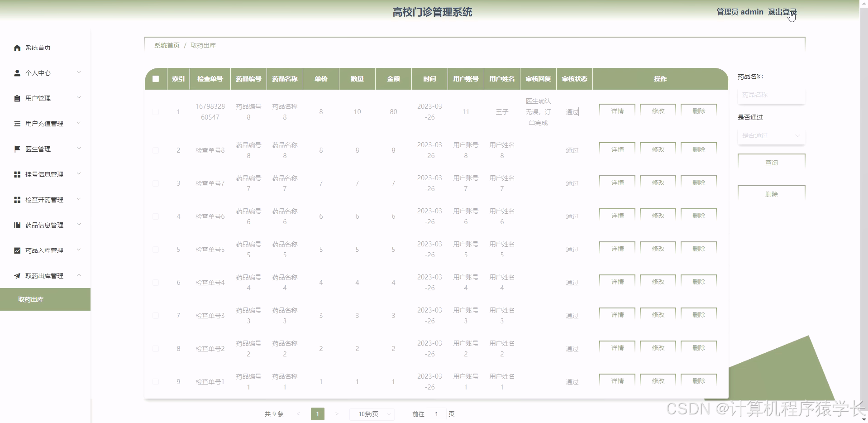
Task: Click the flag icon beside 医生管理
Action: point(17,149)
